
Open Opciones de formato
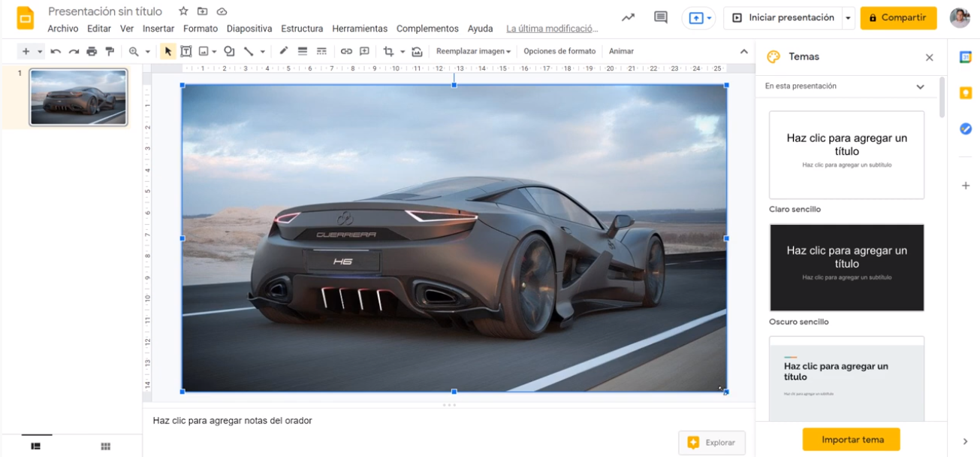(x=559, y=51)
